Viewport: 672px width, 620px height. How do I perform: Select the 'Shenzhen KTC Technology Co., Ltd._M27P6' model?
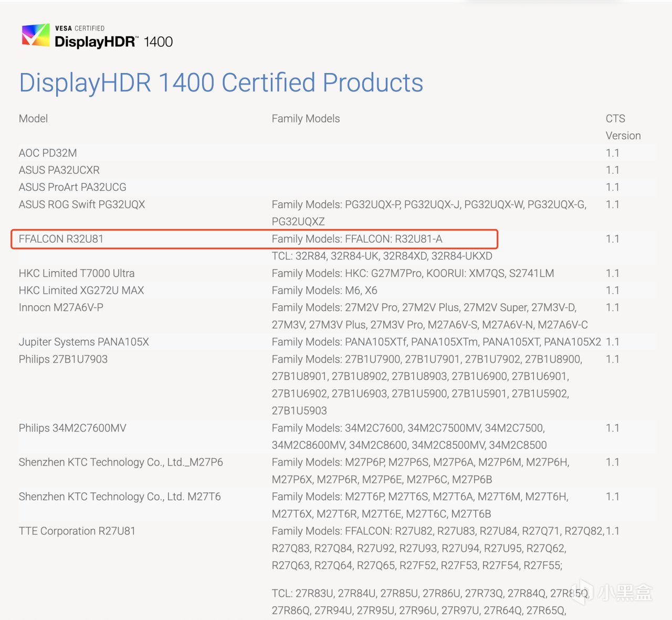click(x=121, y=462)
